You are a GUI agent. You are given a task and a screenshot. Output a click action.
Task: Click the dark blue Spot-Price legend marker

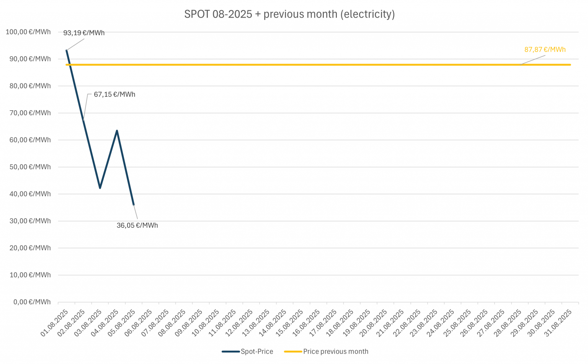pyautogui.click(x=230, y=351)
